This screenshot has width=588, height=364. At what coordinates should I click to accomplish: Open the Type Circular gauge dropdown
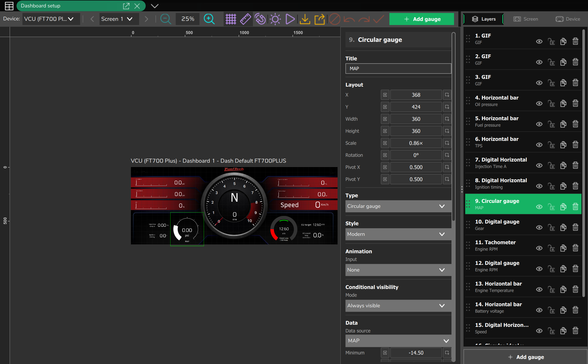point(398,206)
